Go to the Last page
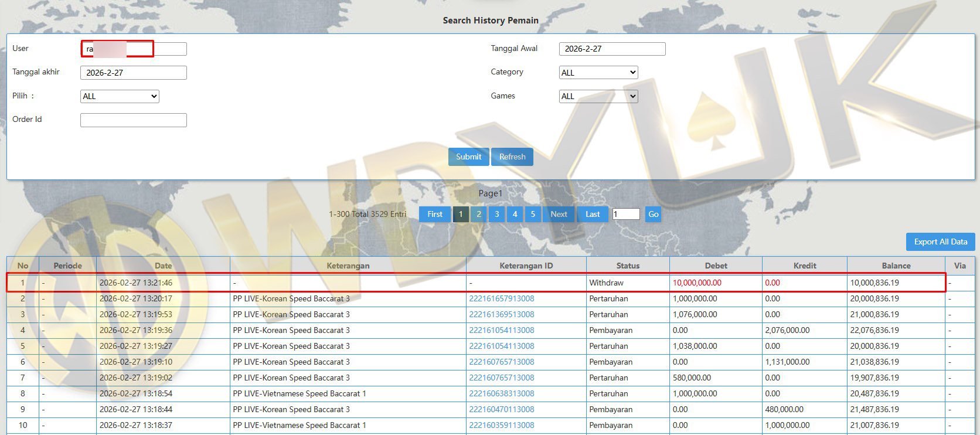 593,214
